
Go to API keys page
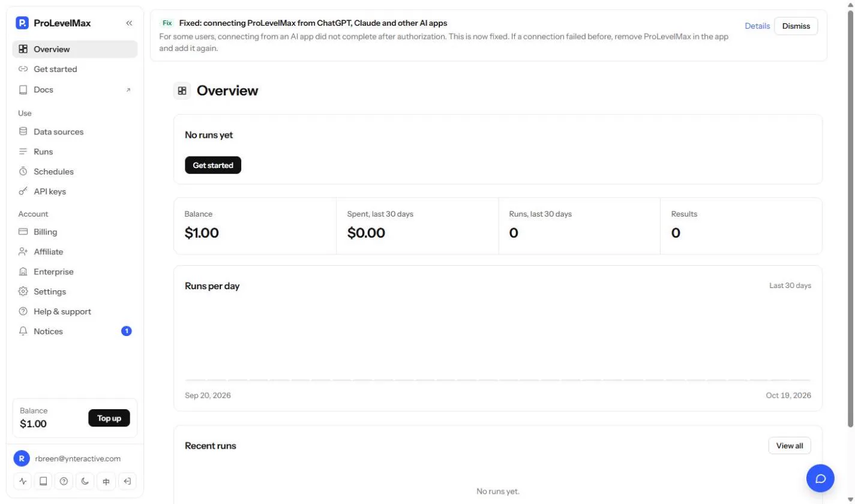click(x=75, y=191)
